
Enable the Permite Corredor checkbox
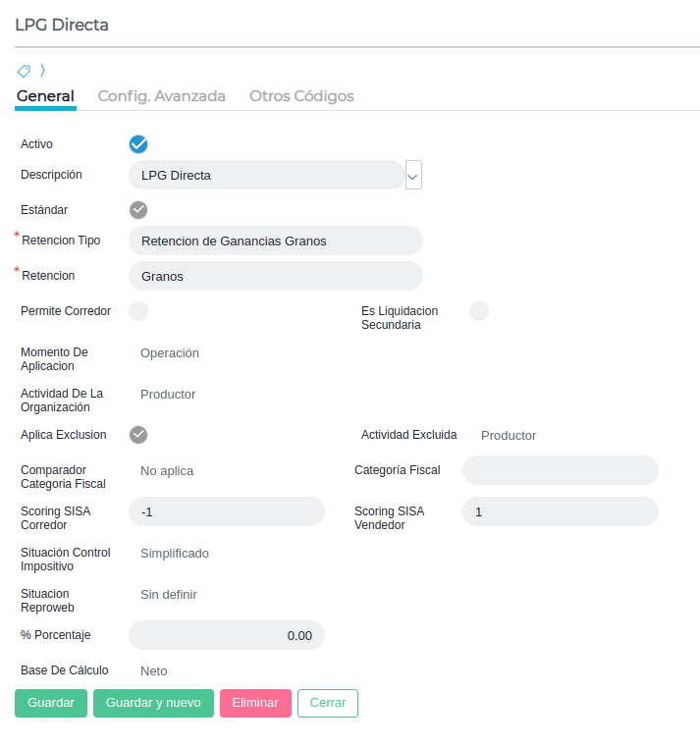[138, 311]
